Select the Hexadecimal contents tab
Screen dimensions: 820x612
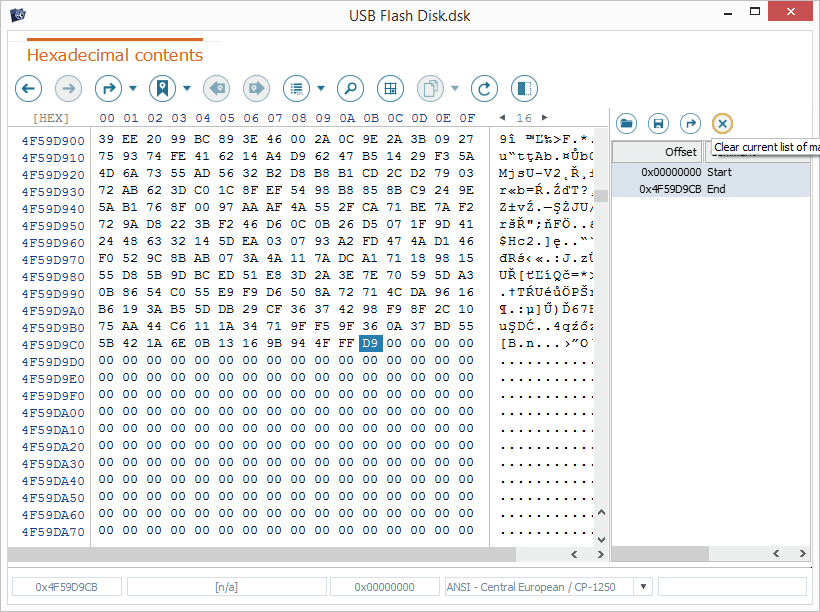click(114, 55)
